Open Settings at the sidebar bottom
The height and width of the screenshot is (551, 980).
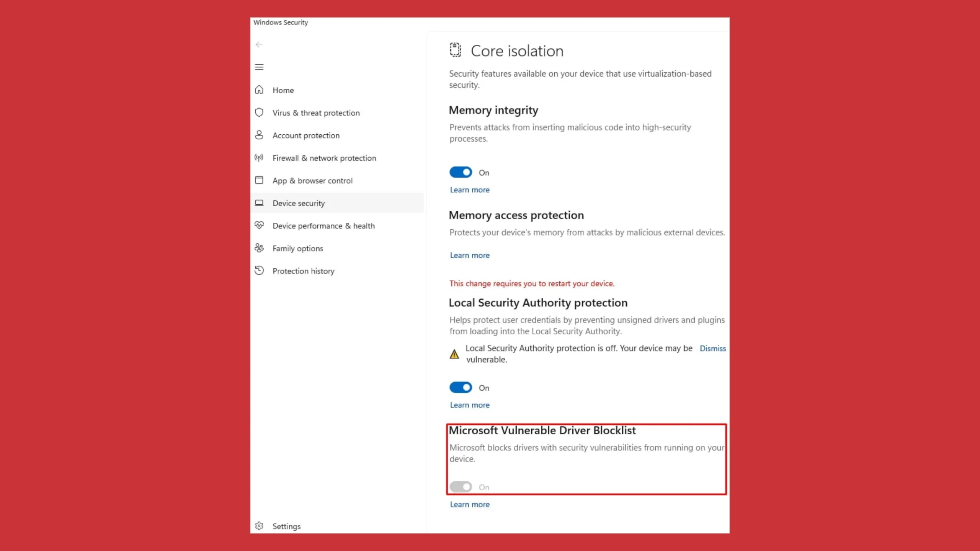point(337,526)
